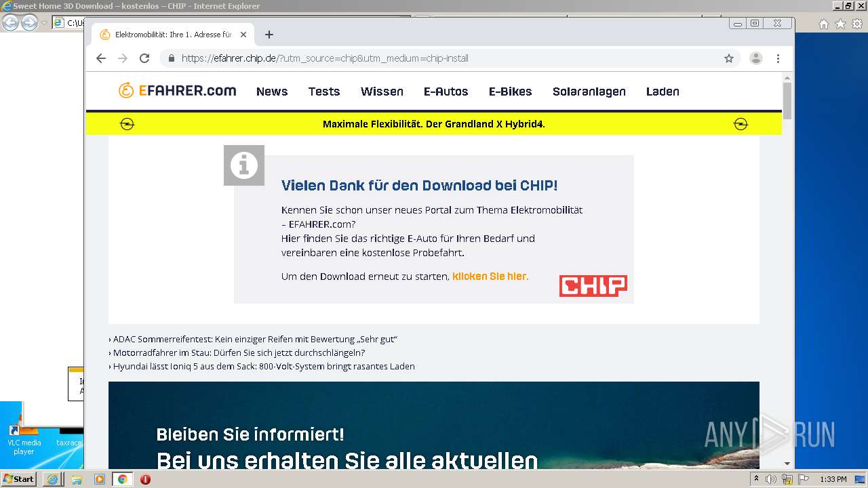Bookmark this page with the star icon
This screenshot has height=488, width=868.
[x=729, y=58]
